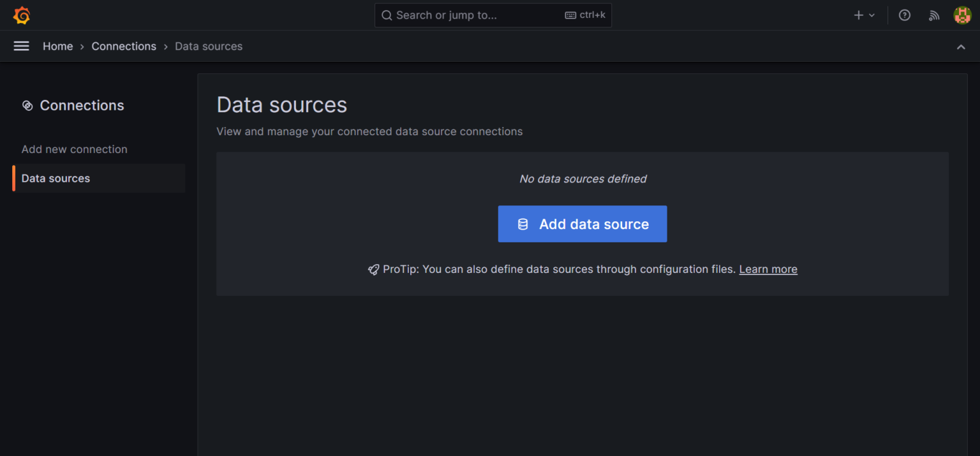Open the create new dropdown
The height and width of the screenshot is (456, 980).
863,15
